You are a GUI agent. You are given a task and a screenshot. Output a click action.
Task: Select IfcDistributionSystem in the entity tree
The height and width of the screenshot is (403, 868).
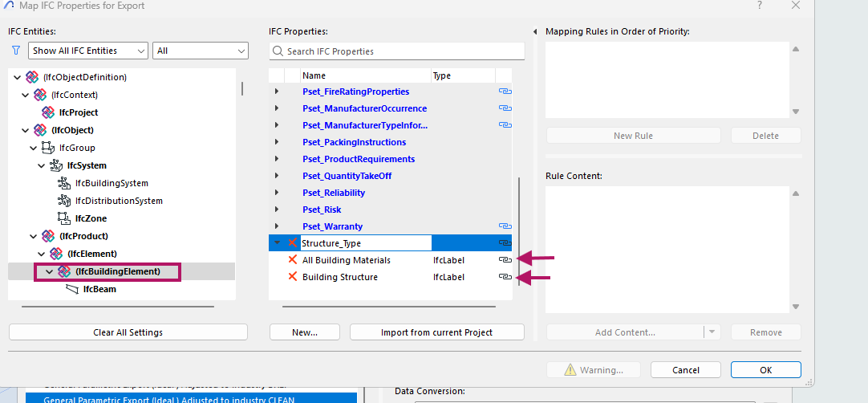point(119,201)
